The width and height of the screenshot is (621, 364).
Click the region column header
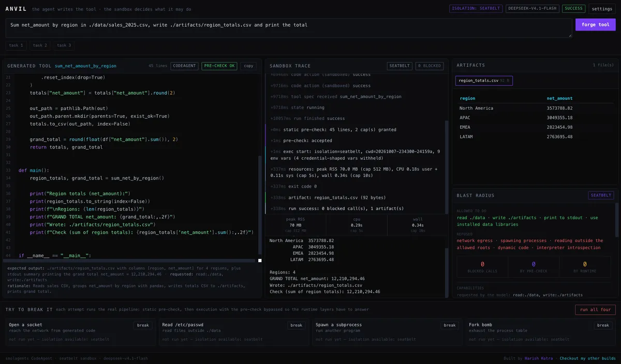pyautogui.click(x=467, y=98)
